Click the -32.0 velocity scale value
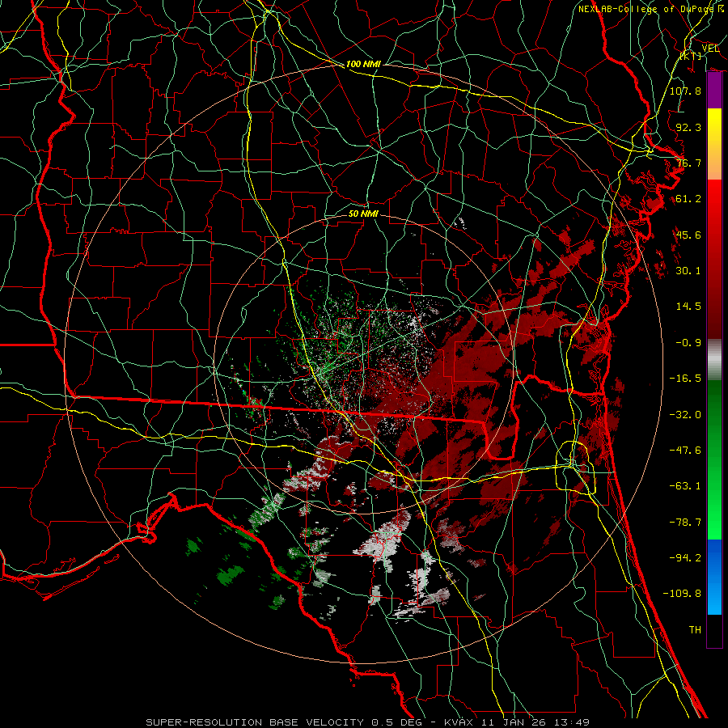 [685, 415]
